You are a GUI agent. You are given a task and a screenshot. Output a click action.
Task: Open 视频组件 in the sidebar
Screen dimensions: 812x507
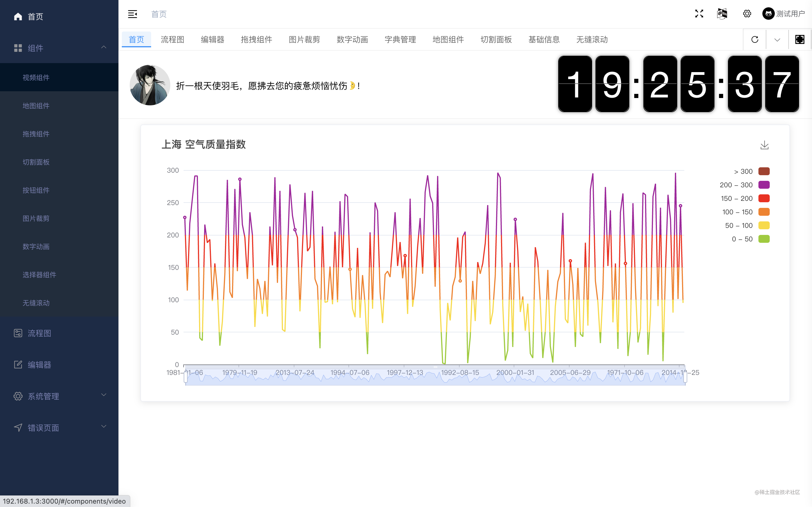(36, 77)
